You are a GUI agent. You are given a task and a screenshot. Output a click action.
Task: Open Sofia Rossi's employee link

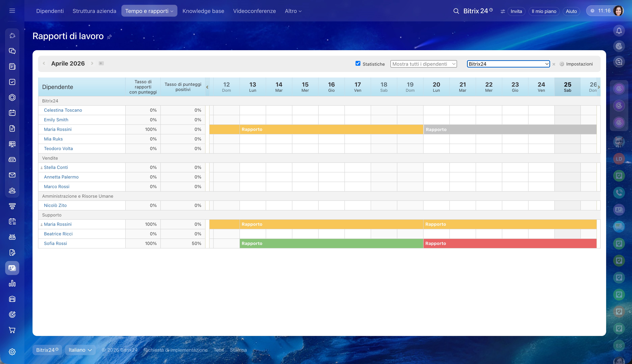(x=55, y=243)
